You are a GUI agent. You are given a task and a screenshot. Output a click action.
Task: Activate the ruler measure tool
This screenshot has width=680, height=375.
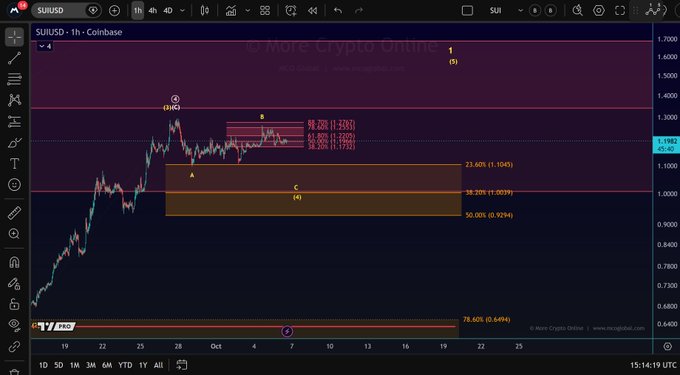pyautogui.click(x=14, y=213)
